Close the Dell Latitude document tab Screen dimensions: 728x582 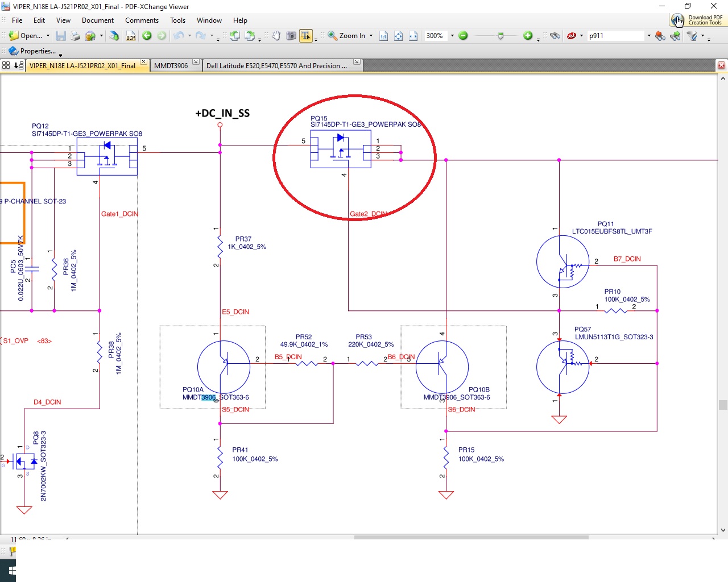point(357,62)
